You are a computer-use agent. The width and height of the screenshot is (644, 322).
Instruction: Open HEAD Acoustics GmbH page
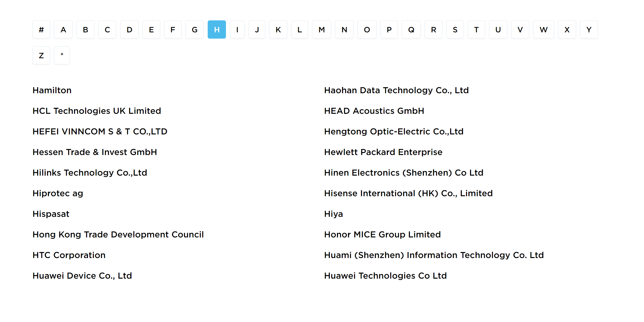point(374,111)
